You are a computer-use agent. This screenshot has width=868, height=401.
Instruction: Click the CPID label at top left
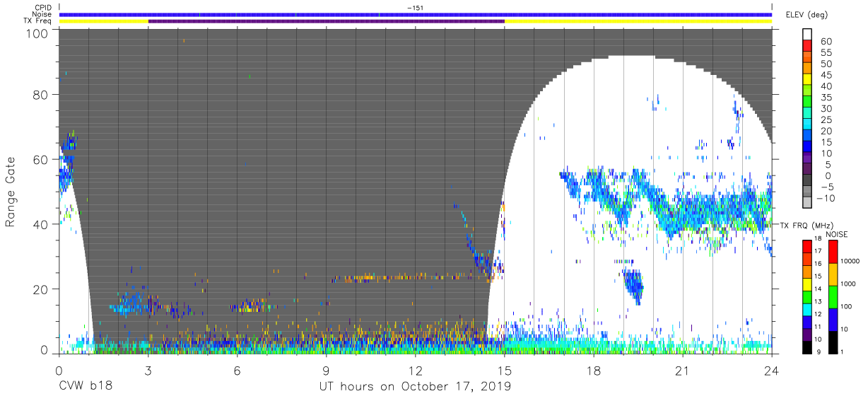43,7
